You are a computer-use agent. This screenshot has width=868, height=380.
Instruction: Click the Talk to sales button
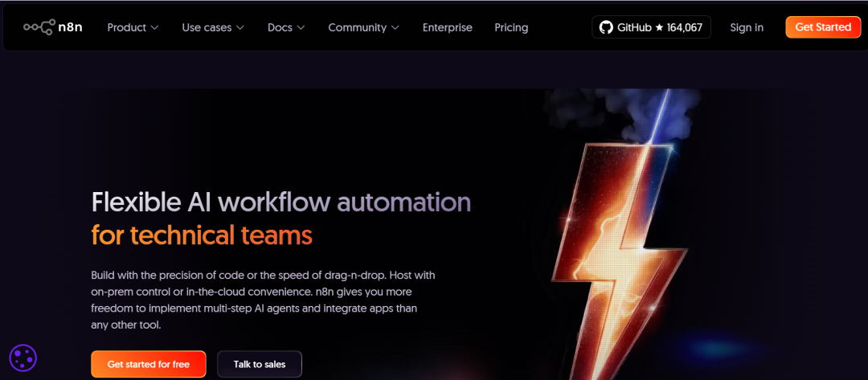pos(260,364)
